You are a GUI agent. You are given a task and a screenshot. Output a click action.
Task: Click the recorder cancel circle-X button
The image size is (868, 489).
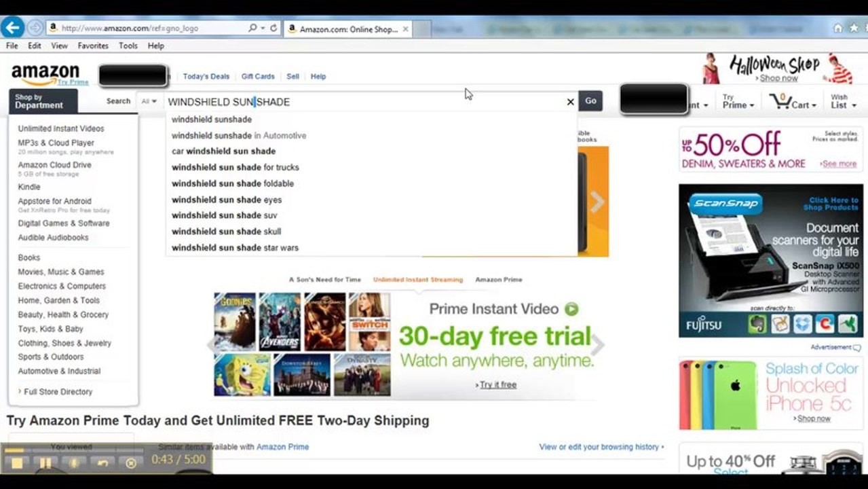click(x=131, y=463)
